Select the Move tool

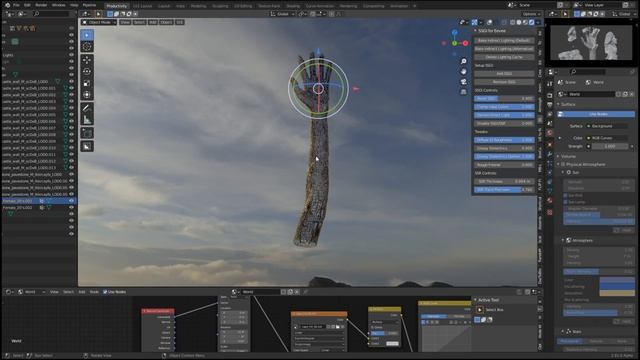(x=87, y=60)
